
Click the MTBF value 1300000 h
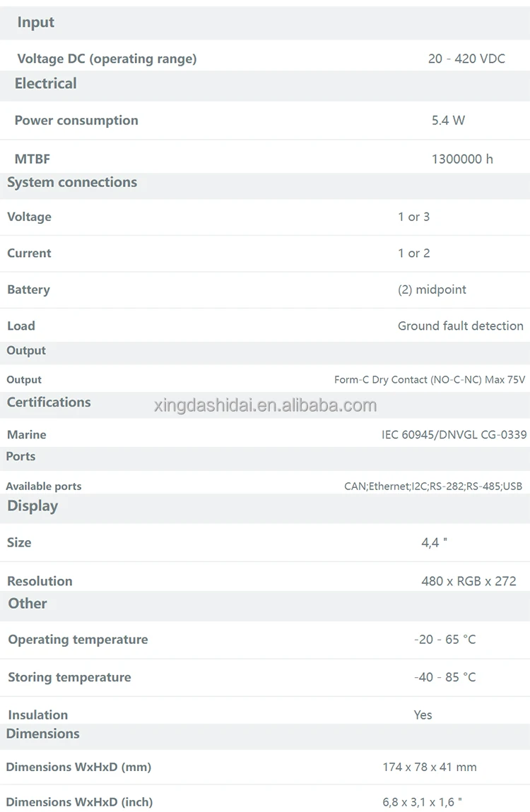(x=462, y=159)
